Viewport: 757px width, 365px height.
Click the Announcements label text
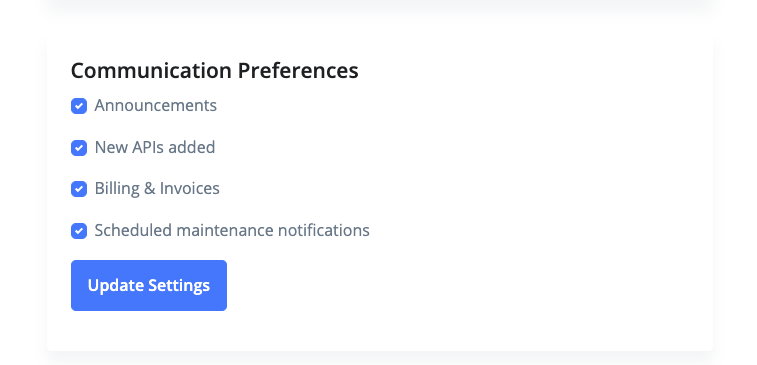(155, 105)
